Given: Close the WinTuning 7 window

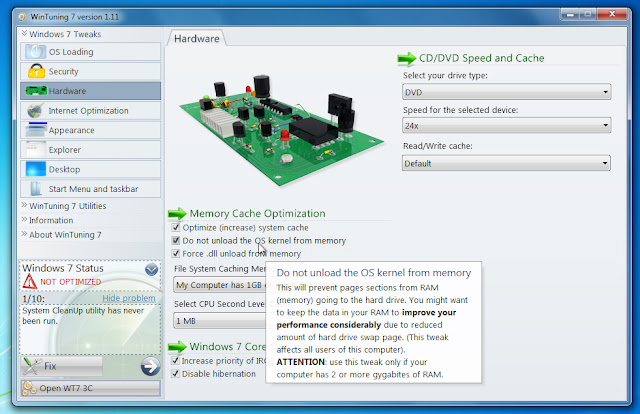Looking at the screenshot, I should tap(611, 14).
